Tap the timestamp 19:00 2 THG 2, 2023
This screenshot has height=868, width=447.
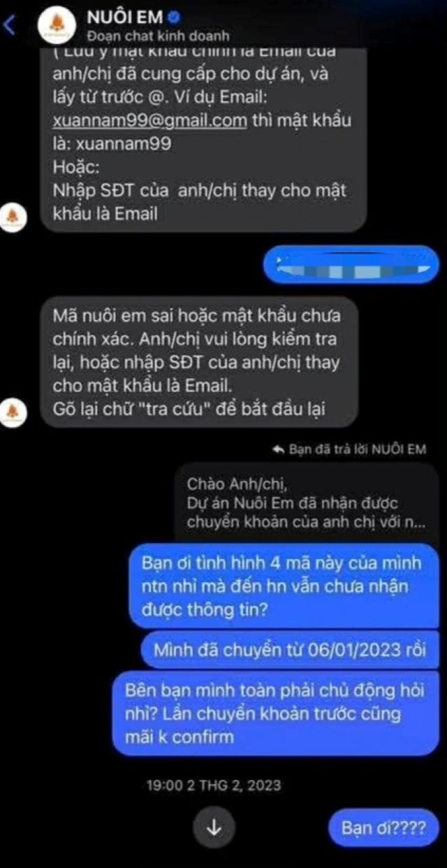point(213,785)
